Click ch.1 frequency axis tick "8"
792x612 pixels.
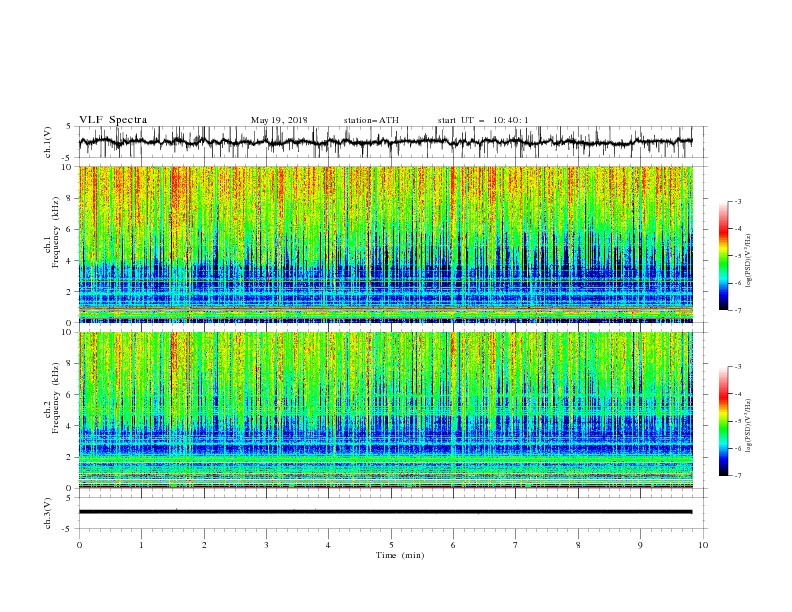click(x=71, y=198)
